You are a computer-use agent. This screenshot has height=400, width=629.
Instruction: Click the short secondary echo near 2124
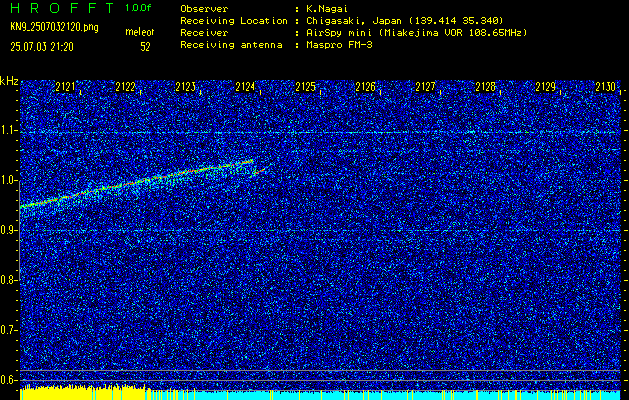(x=260, y=170)
